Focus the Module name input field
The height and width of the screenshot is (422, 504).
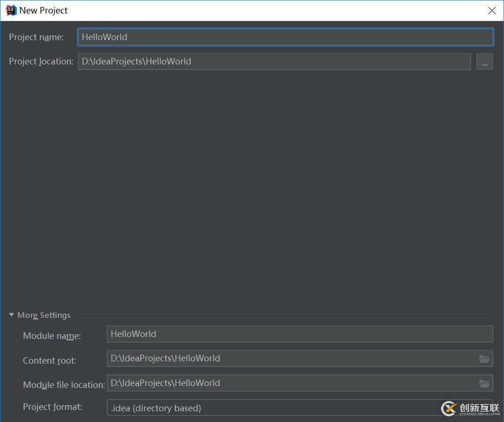tap(299, 334)
